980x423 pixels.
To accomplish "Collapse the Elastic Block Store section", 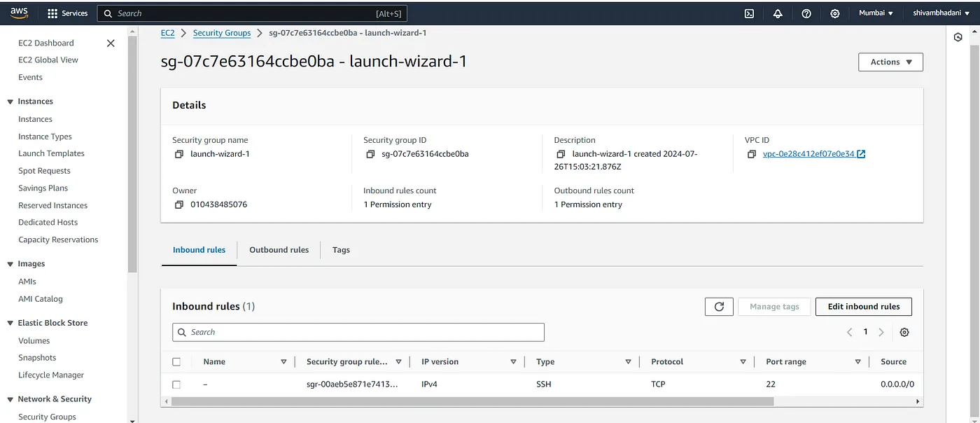I will point(10,324).
